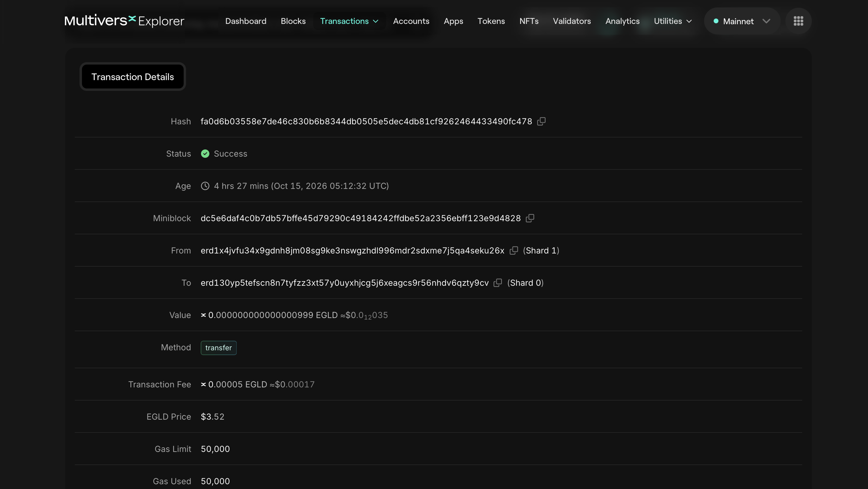Image resolution: width=868 pixels, height=489 pixels.
Task: Copy the To address
Action: (498, 283)
